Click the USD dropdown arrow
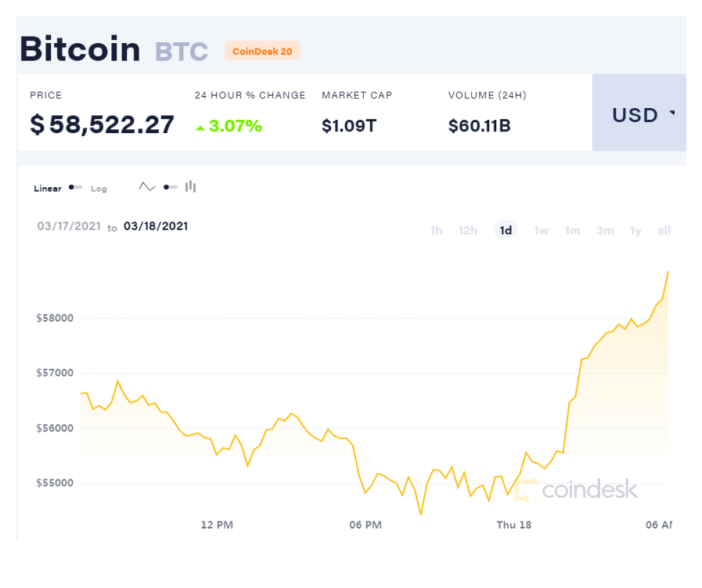Screen dimensions: 702x588 672,113
